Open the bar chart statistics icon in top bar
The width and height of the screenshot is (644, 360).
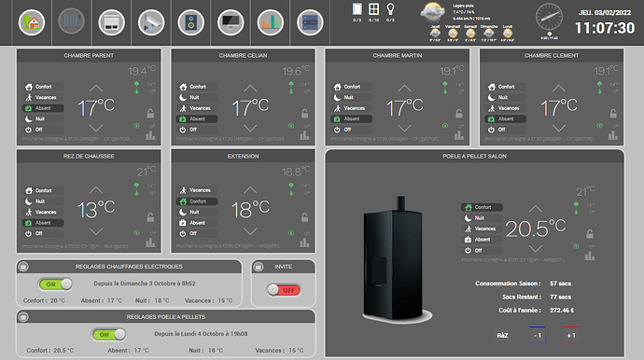[x=271, y=22]
